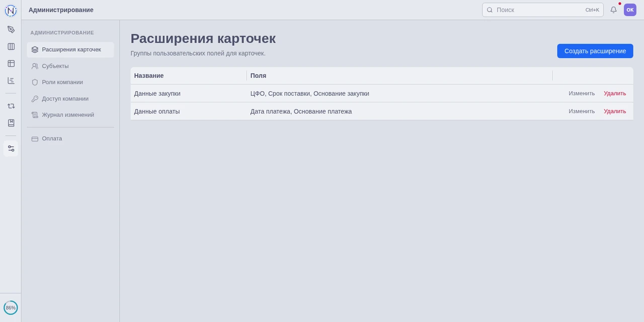Focus the Поиск search field
The image size is (644, 322).
pos(543,10)
